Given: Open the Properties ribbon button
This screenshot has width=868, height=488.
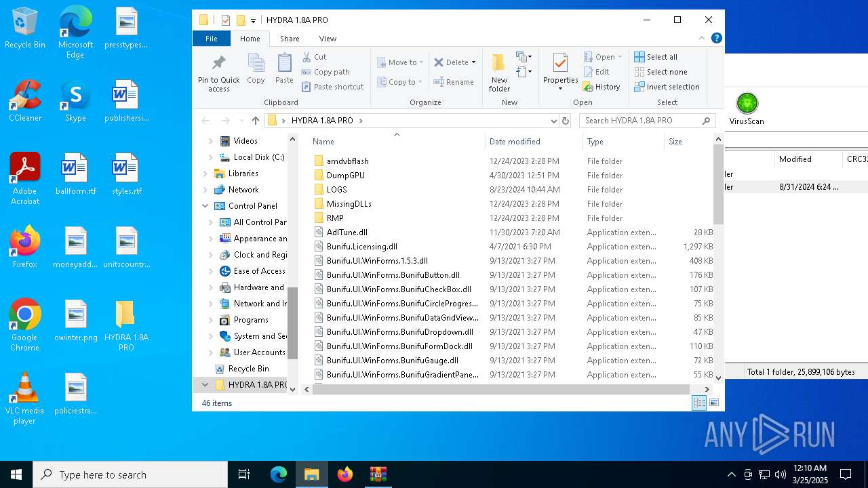Looking at the screenshot, I should click(560, 72).
